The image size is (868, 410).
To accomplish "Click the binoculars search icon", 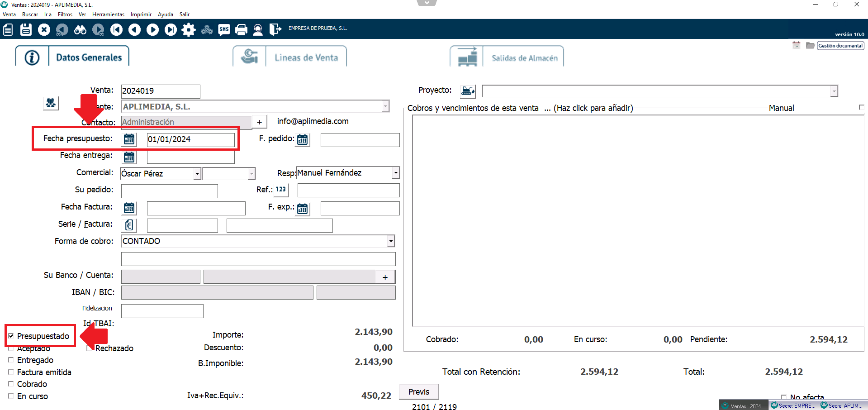I will coord(80,30).
